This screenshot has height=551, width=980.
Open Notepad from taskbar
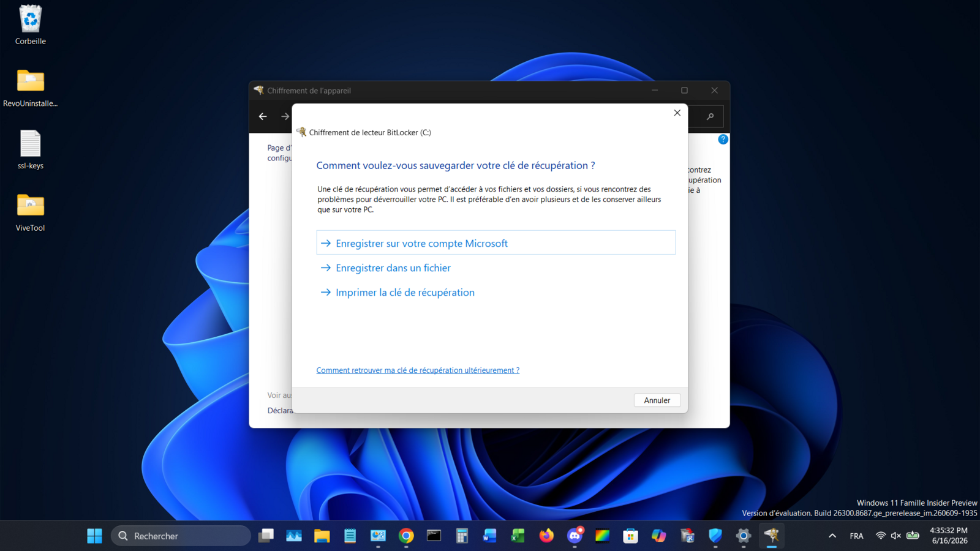pyautogui.click(x=350, y=536)
